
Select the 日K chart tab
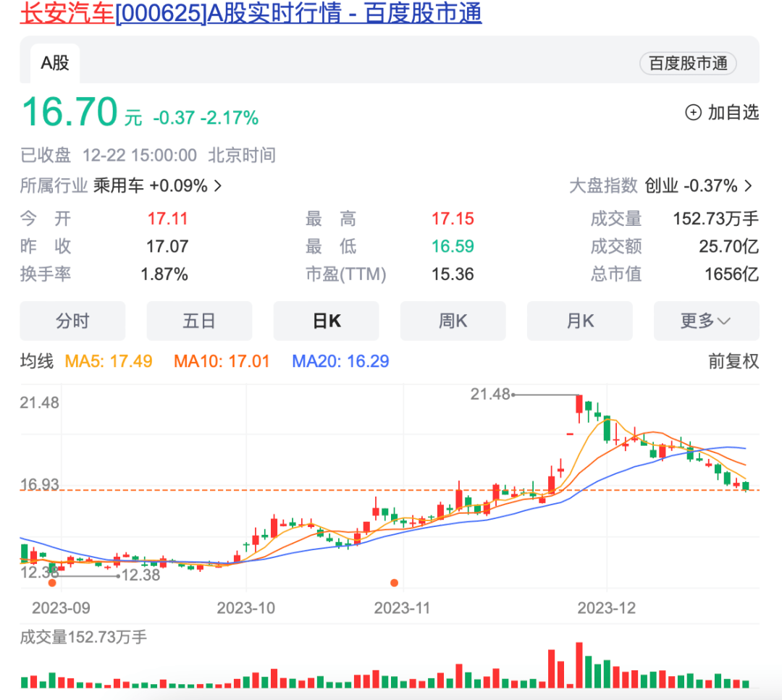326,321
